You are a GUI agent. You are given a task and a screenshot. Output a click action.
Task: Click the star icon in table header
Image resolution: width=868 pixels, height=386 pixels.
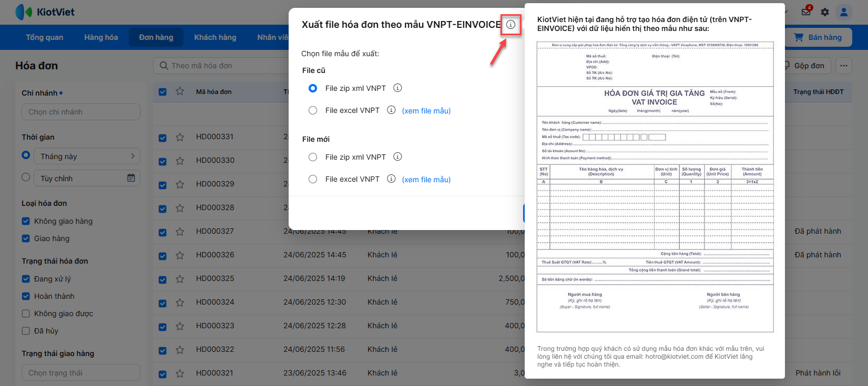coord(180,91)
